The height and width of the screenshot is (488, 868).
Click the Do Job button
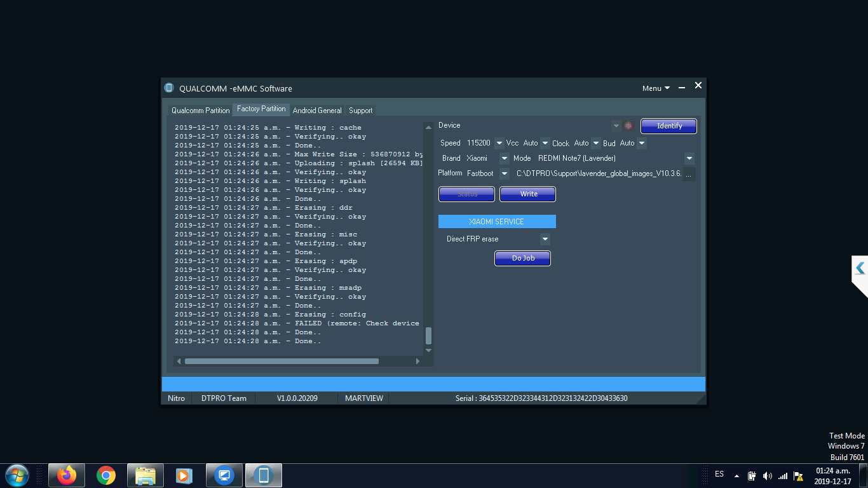pyautogui.click(x=523, y=258)
